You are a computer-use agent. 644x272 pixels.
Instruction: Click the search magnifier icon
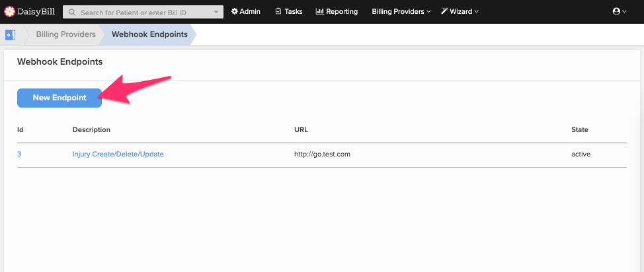[72, 13]
